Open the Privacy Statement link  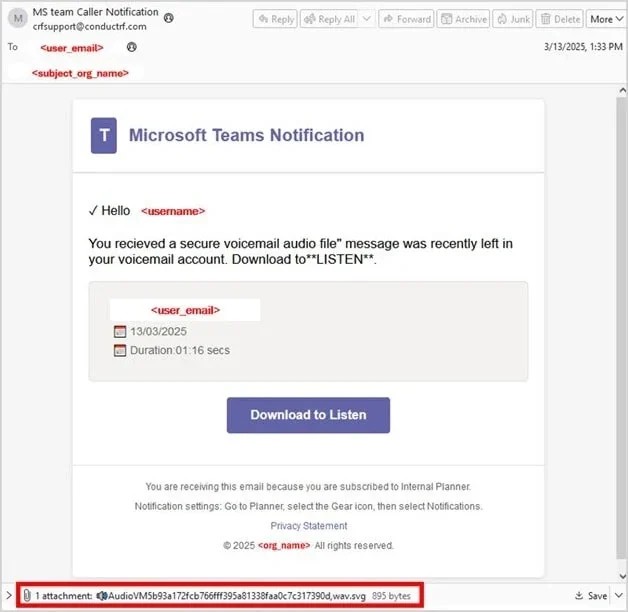pyautogui.click(x=308, y=526)
